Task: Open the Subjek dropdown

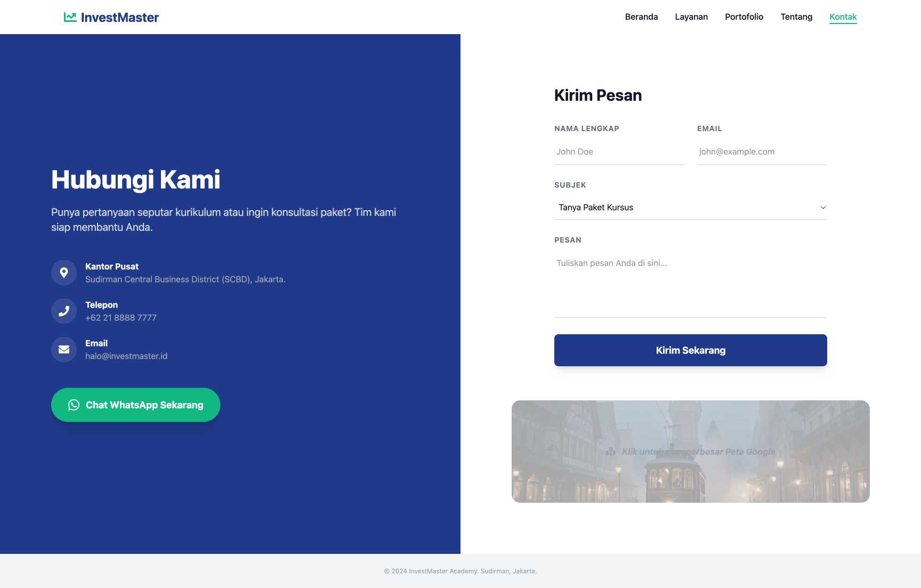Action: (690, 207)
